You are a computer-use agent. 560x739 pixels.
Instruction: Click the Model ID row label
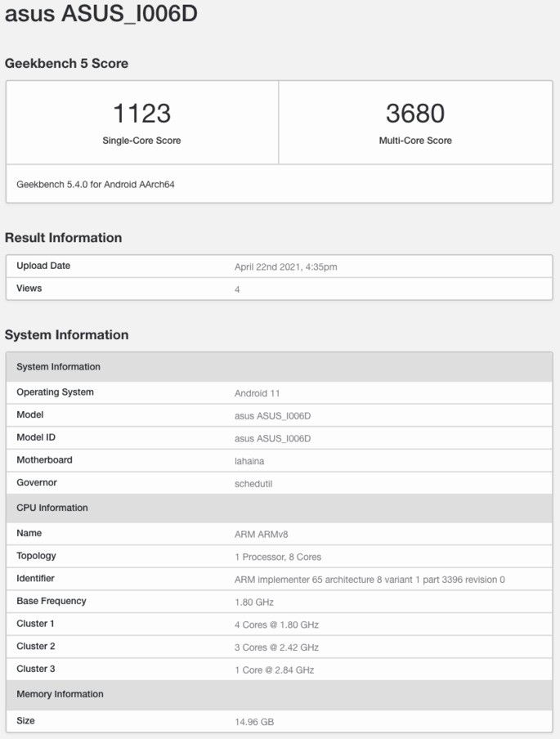click(36, 437)
